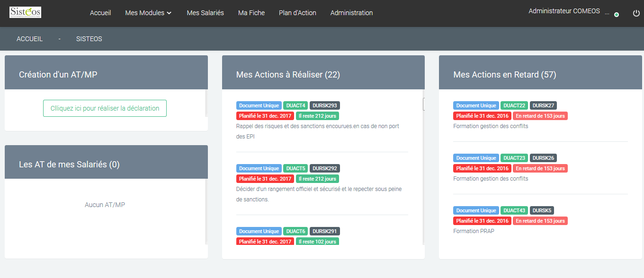Click the DURSK292 tag

tap(325, 168)
